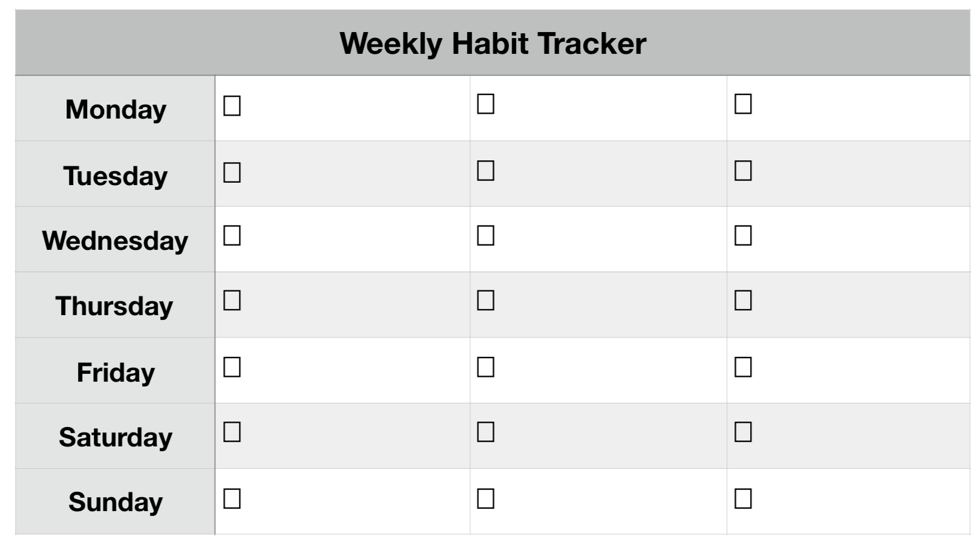Toggle Wednesday's first column checkbox

(x=232, y=235)
